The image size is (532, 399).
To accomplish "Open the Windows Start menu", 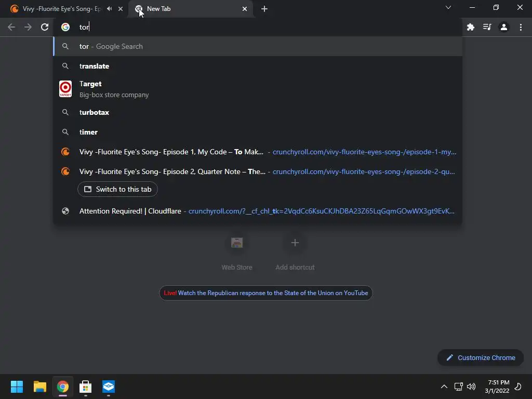I will click(17, 387).
